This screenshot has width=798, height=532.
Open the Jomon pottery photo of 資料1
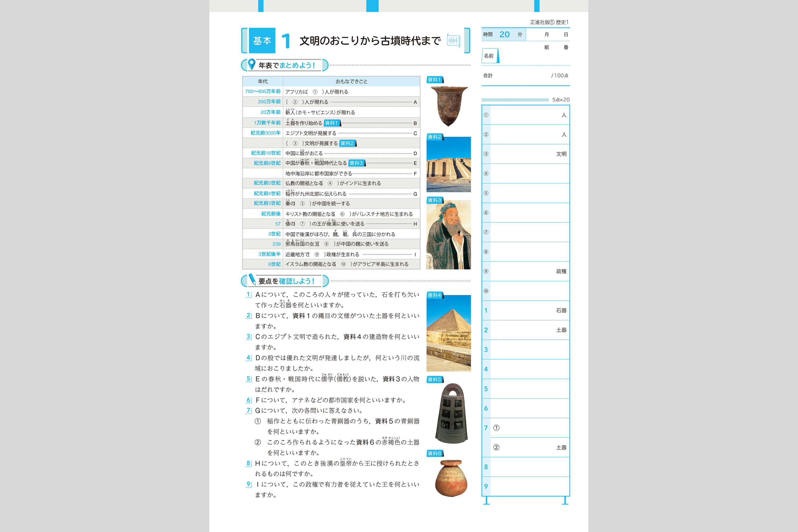pyautogui.click(x=449, y=106)
